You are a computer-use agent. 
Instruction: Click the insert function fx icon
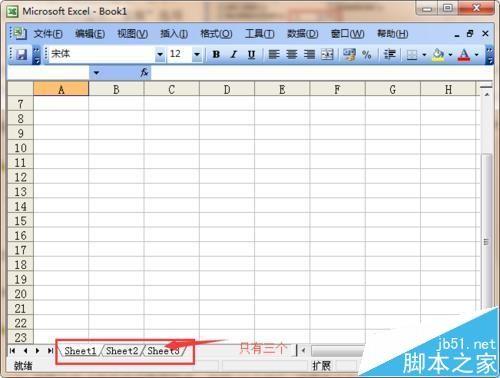click(x=144, y=72)
